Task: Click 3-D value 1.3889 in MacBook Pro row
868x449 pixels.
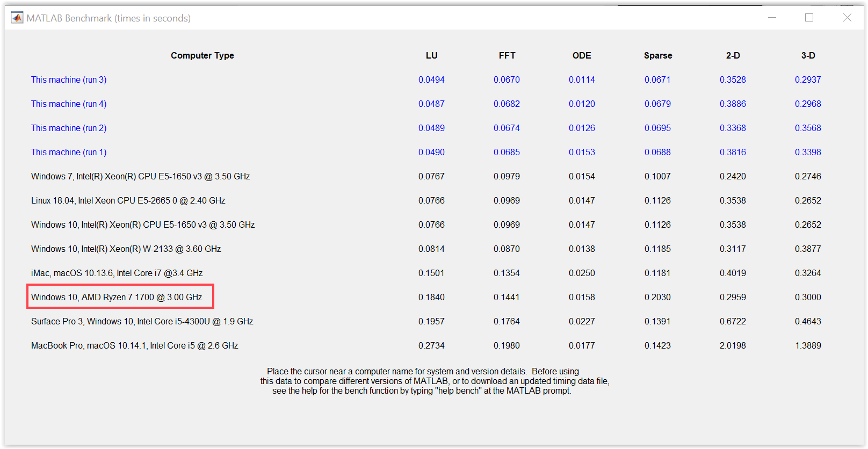Action: coord(808,345)
